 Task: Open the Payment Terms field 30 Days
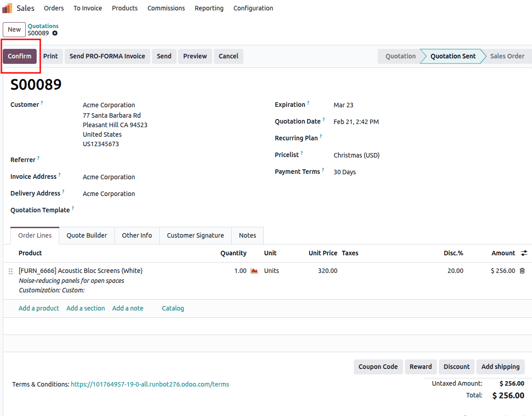coord(344,172)
